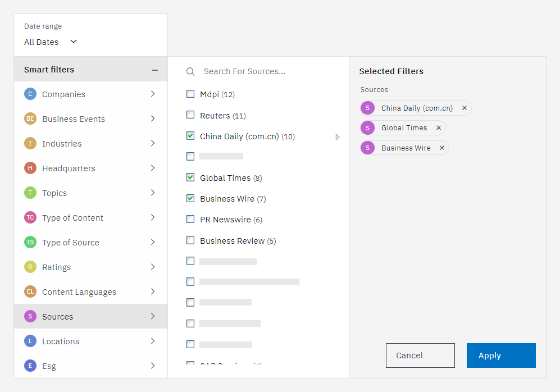
Task: Collapse Smart filters with minus icon
Action: click(x=155, y=70)
